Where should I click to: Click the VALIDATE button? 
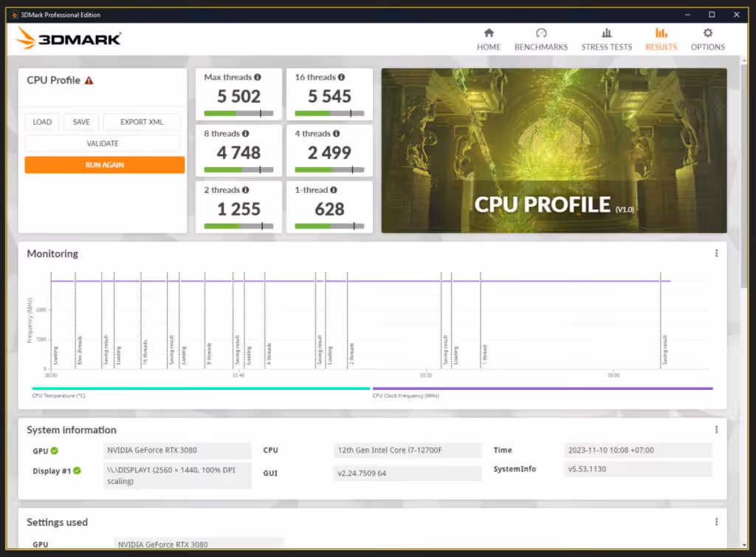(x=102, y=143)
